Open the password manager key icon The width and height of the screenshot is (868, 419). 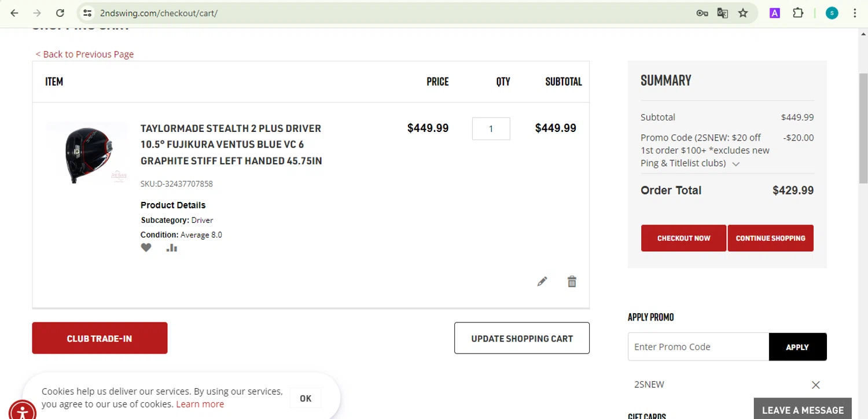pyautogui.click(x=702, y=13)
